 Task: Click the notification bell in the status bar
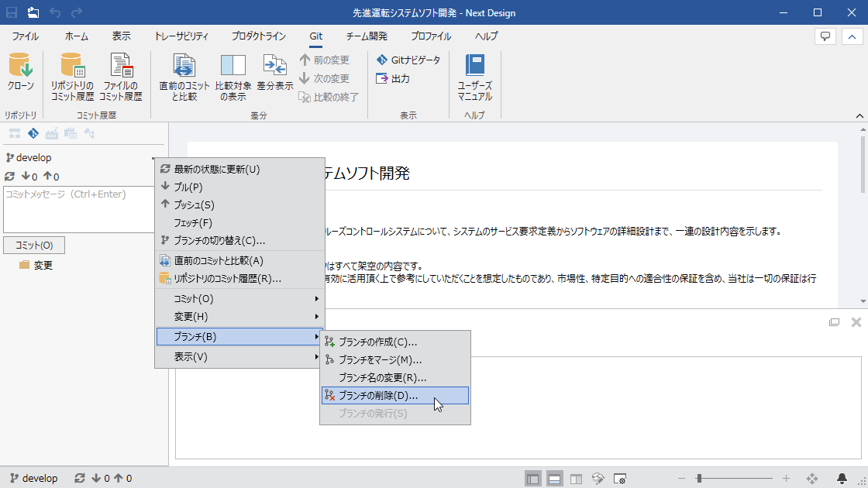click(x=842, y=478)
